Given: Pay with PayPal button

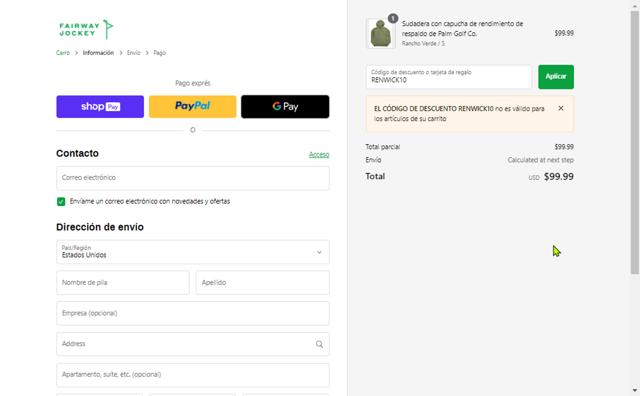Looking at the screenshot, I should pos(193,107).
